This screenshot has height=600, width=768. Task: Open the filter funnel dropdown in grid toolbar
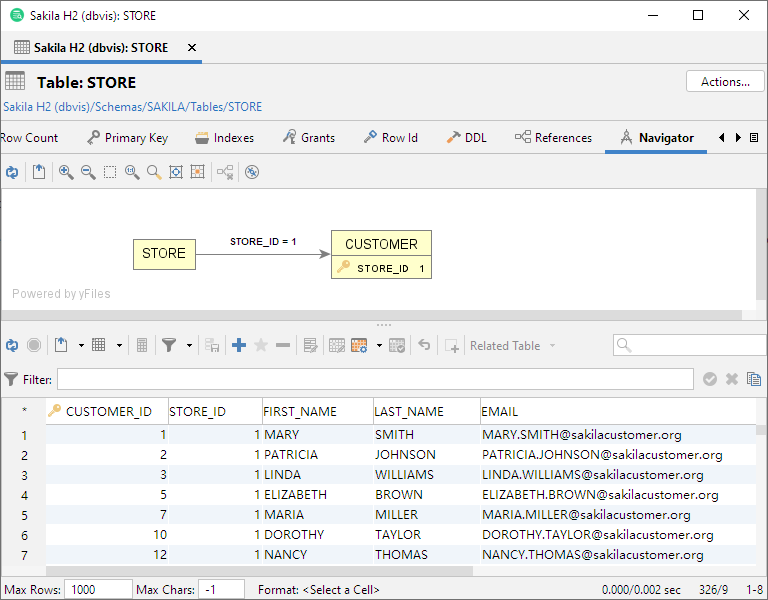(187, 345)
